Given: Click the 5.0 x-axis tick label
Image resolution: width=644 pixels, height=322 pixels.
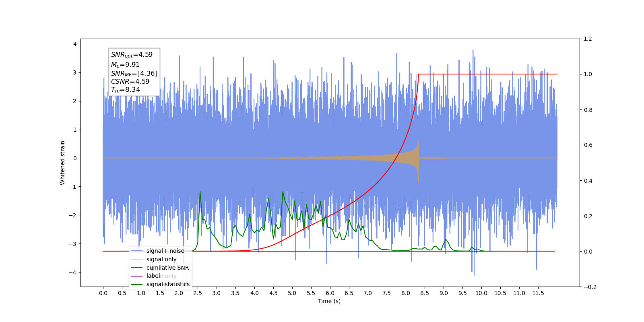Looking at the screenshot, I should [x=292, y=293].
